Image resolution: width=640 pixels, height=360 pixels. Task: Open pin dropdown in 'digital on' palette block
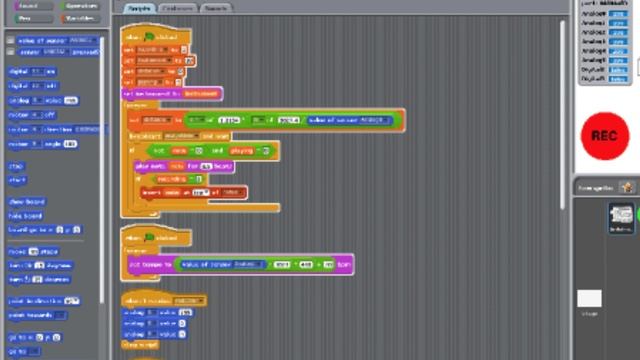37,71
